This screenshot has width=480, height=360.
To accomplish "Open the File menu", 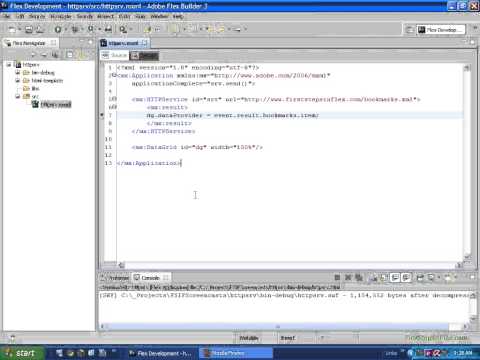I will click(x=7, y=16).
